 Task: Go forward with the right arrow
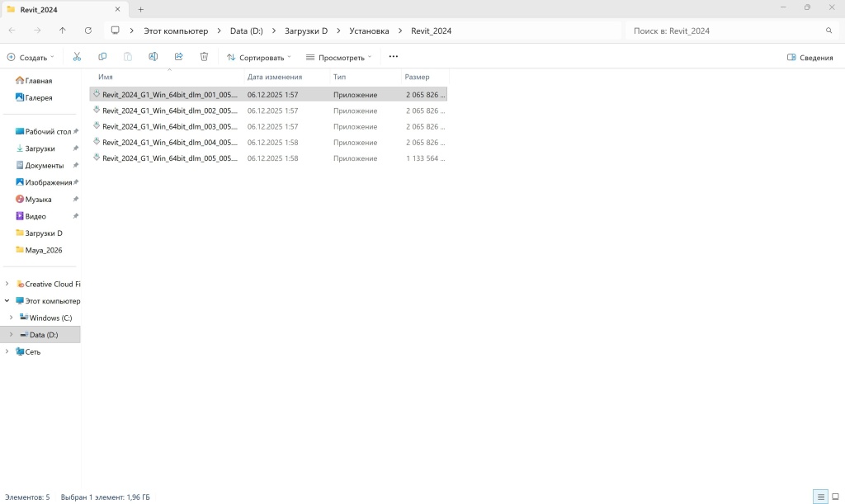click(x=37, y=31)
